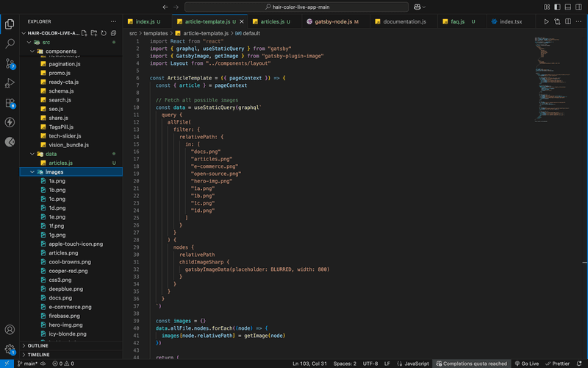Run the code with the play icon
The image size is (588, 368).
pyautogui.click(x=546, y=21)
